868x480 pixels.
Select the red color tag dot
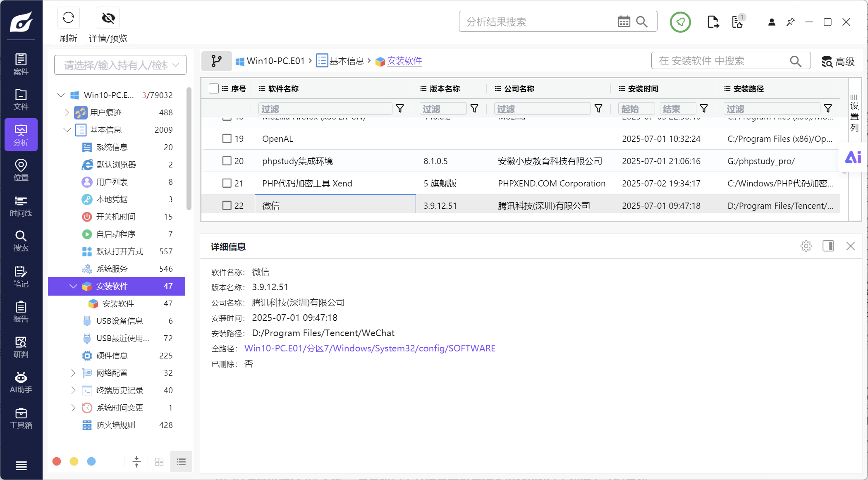pos(57,461)
